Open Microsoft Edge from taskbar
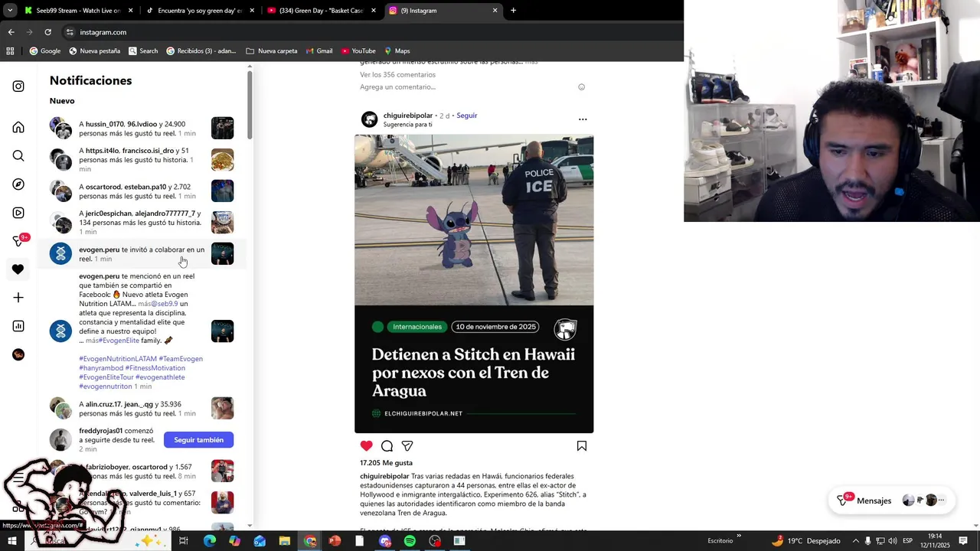980x551 pixels. pos(209,541)
